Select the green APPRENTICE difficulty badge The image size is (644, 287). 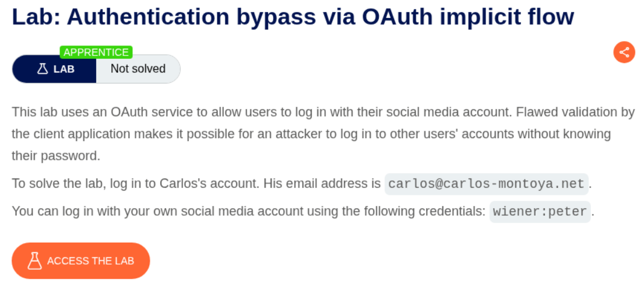tap(96, 52)
